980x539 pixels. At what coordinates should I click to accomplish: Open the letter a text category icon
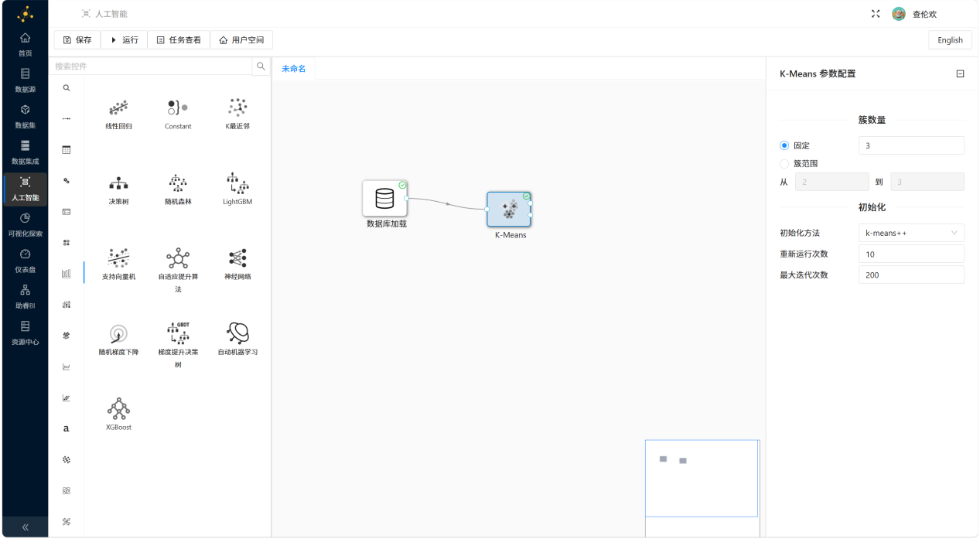(x=67, y=428)
